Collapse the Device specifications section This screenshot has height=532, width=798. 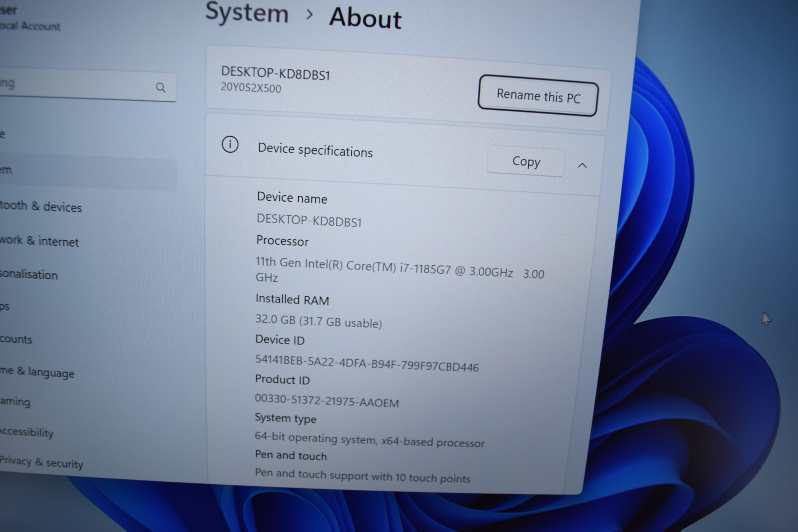pyautogui.click(x=582, y=165)
